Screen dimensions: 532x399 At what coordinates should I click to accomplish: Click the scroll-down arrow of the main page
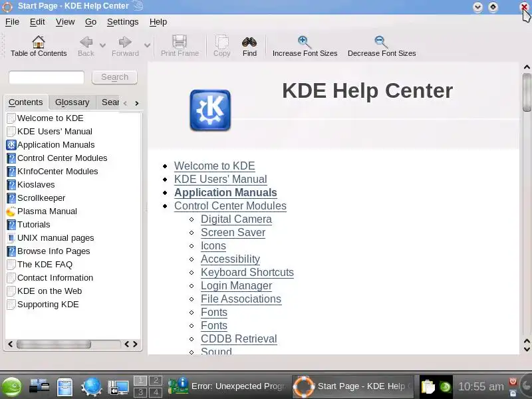(527, 348)
